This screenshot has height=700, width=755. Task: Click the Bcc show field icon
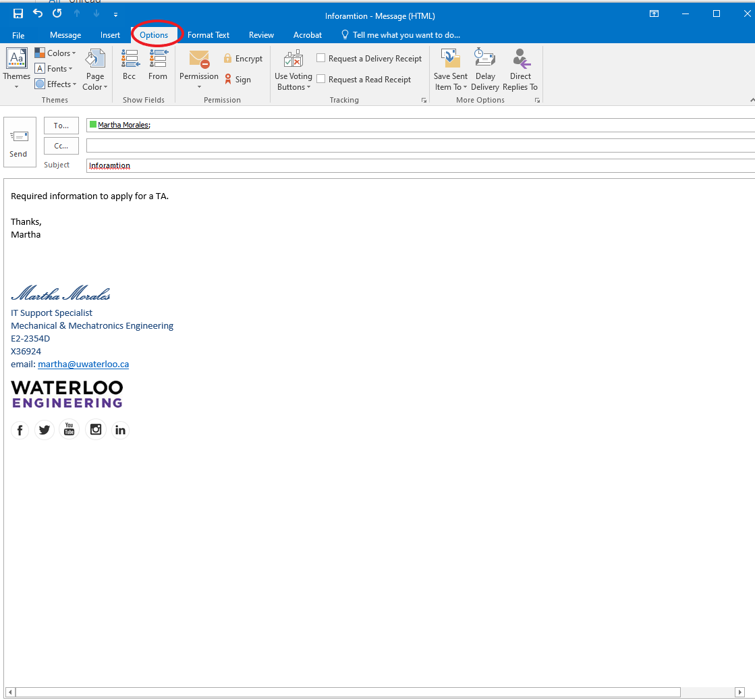130,60
